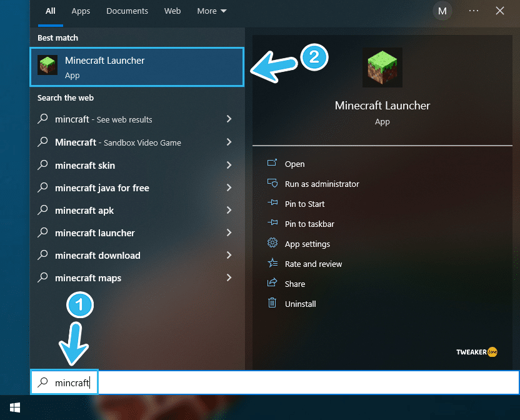Expand arrow for 'mincraft' web results
The image size is (520, 420).
pos(229,119)
